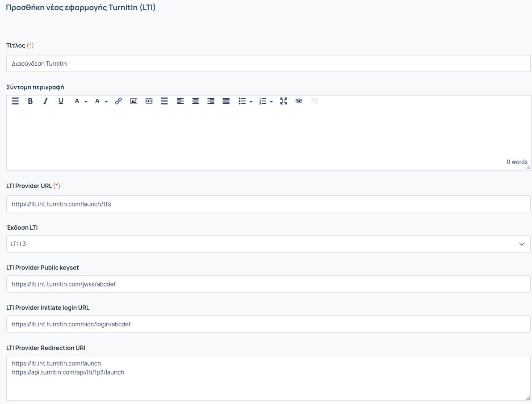Insert an image via the picture icon

(134, 101)
